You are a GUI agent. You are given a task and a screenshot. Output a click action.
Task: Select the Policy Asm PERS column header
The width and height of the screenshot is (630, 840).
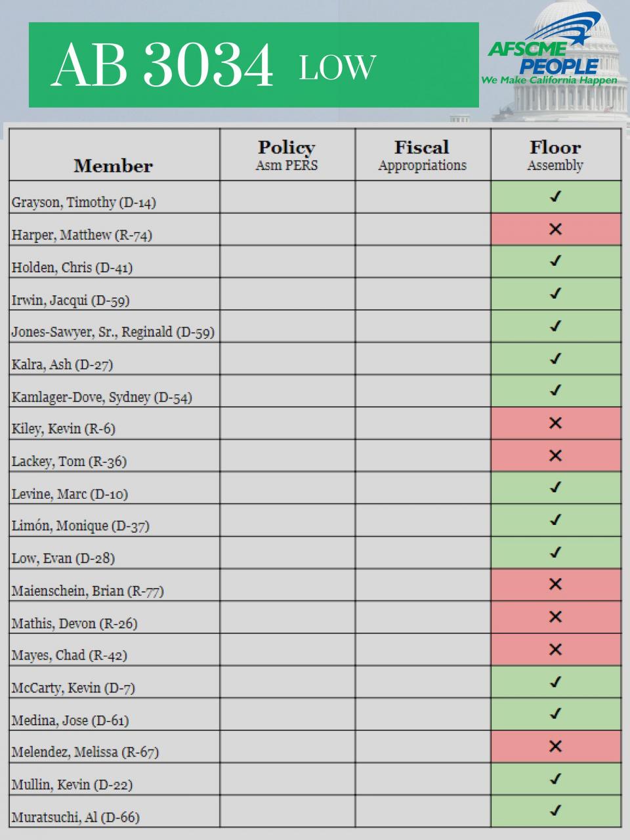point(287,155)
